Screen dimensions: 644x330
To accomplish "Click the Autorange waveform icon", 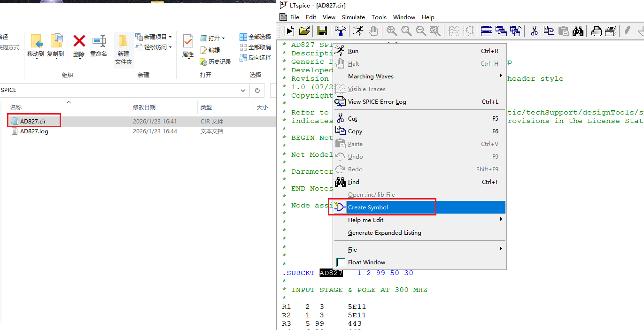I will click(x=454, y=31).
